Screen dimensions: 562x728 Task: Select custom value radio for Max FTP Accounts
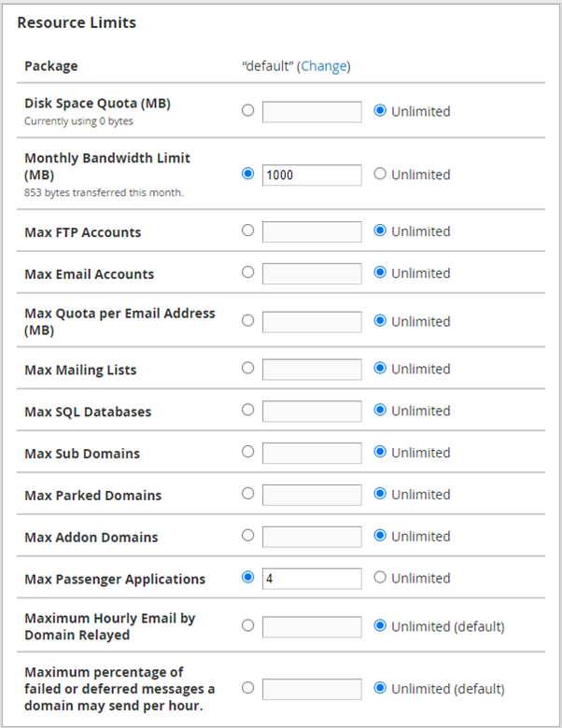(x=247, y=231)
